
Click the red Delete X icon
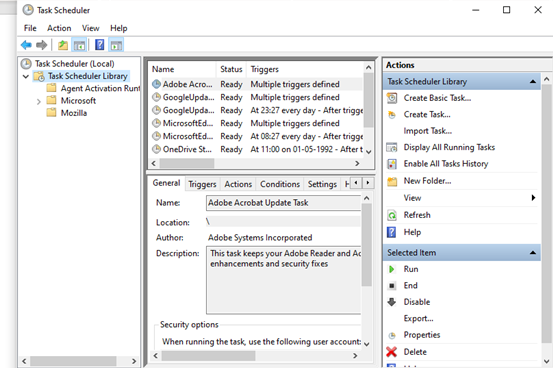coord(391,352)
